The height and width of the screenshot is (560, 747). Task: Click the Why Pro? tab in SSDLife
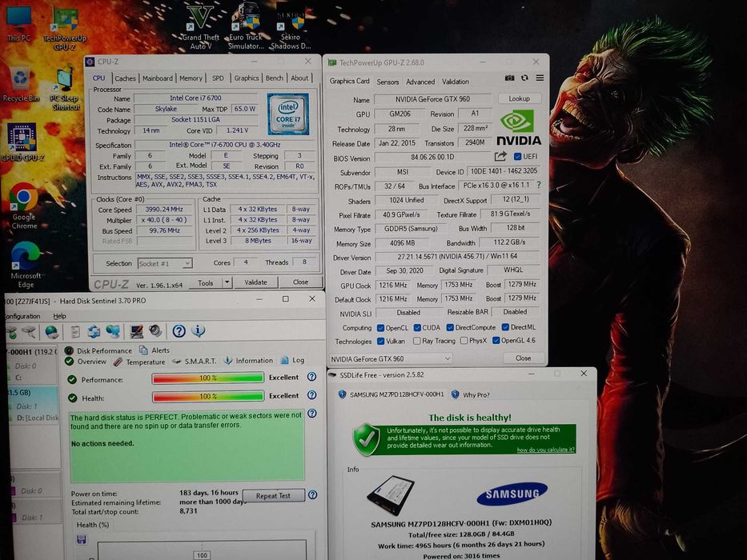tap(471, 394)
